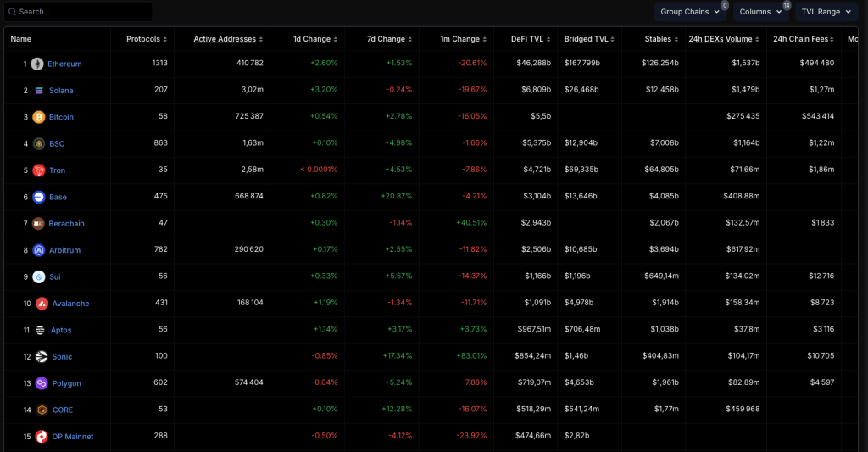The height and width of the screenshot is (452, 868).
Task: Click the Ethereum chain logo icon
Action: point(37,64)
